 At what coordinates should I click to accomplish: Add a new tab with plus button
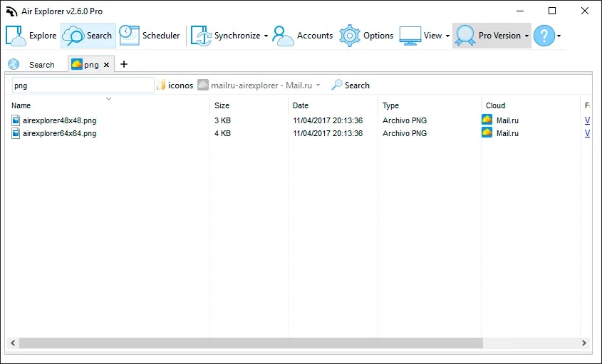124,65
